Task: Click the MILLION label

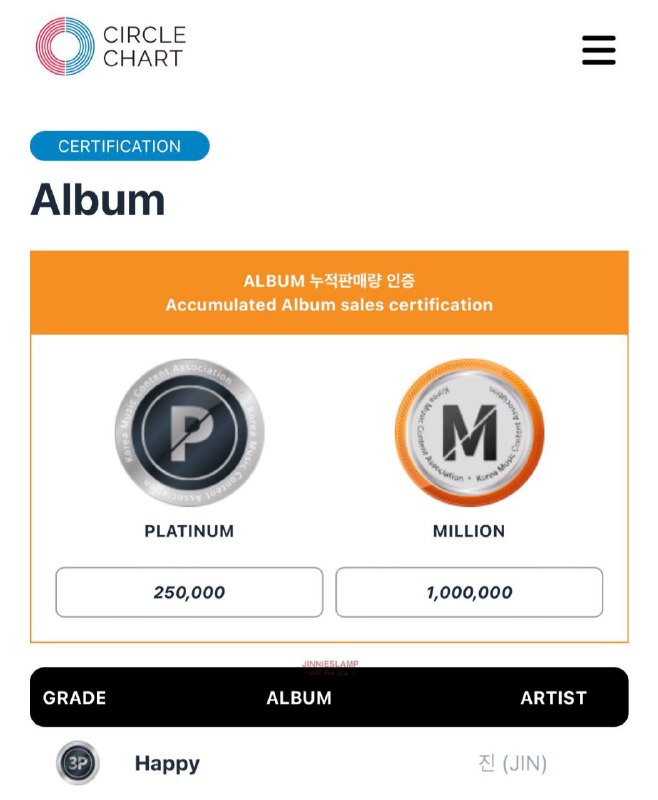Action: pyautogui.click(x=469, y=531)
